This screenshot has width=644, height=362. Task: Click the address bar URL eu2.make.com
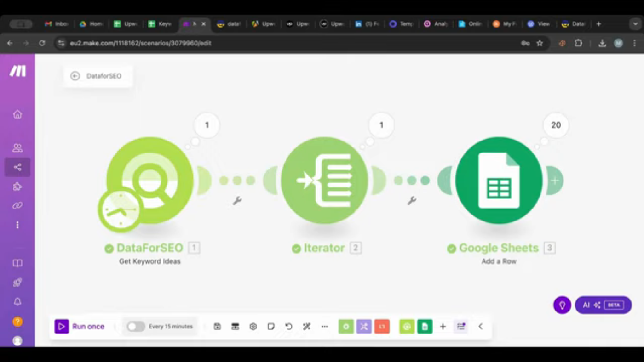tap(141, 43)
